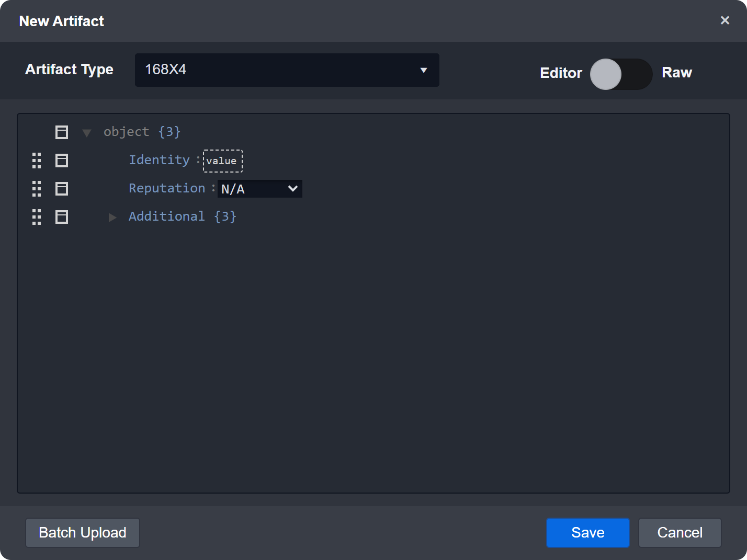This screenshot has width=747, height=560.
Task: Click the drag handle next to Additional
Action: pos(36,216)
